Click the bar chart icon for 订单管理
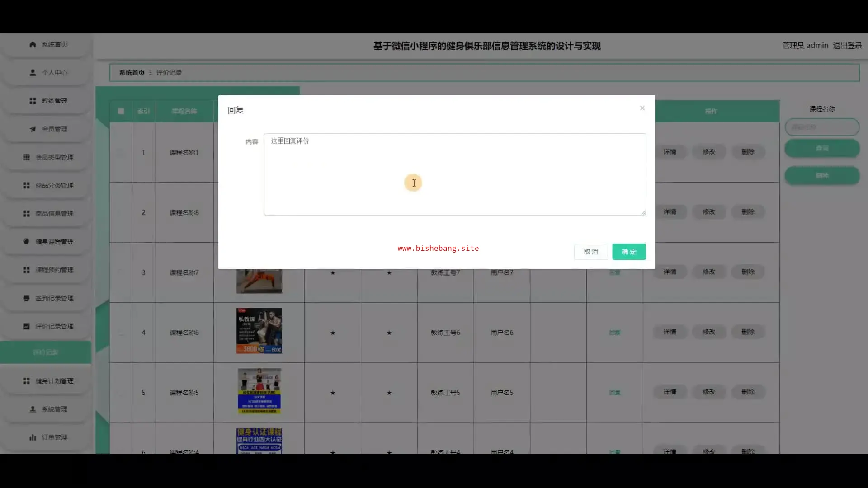 coord(33,437)
